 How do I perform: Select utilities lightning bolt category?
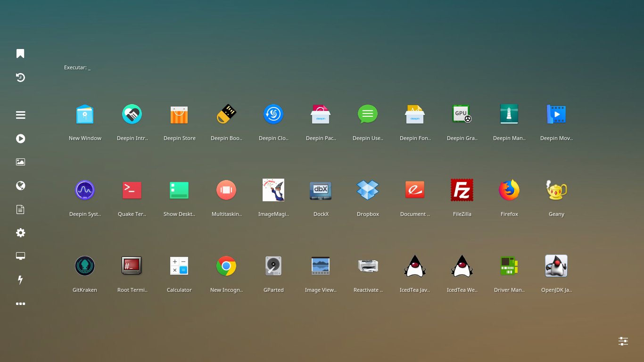click(20, 280)
